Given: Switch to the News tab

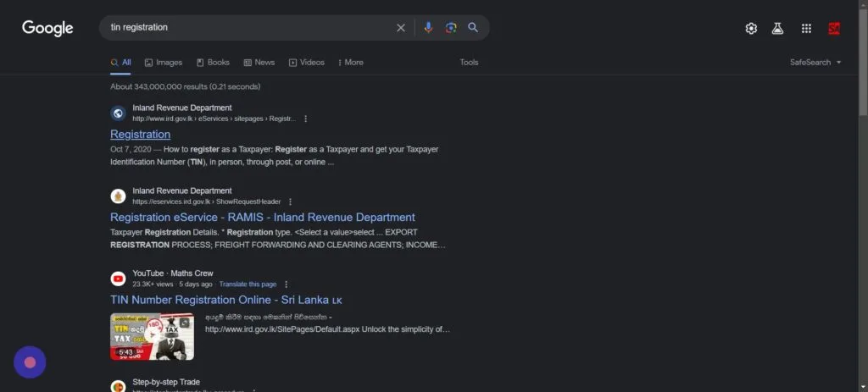Looking at the screenshot, I should tap(259, 63).
